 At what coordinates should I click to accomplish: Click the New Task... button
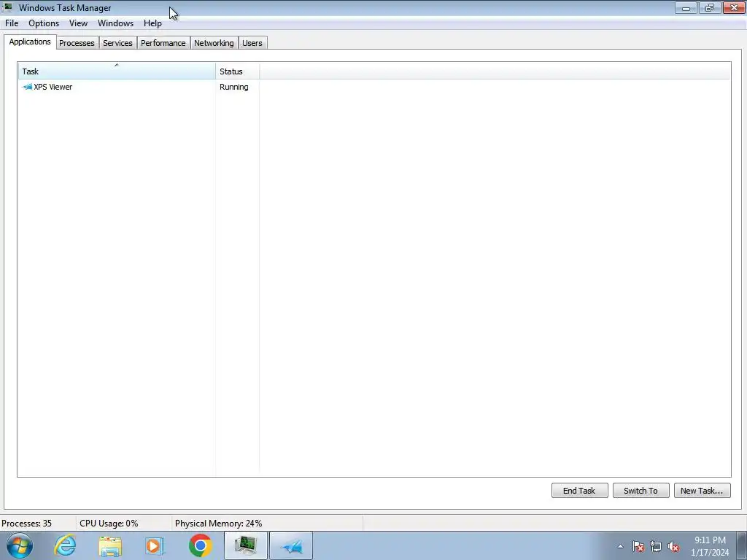point(702,491)
